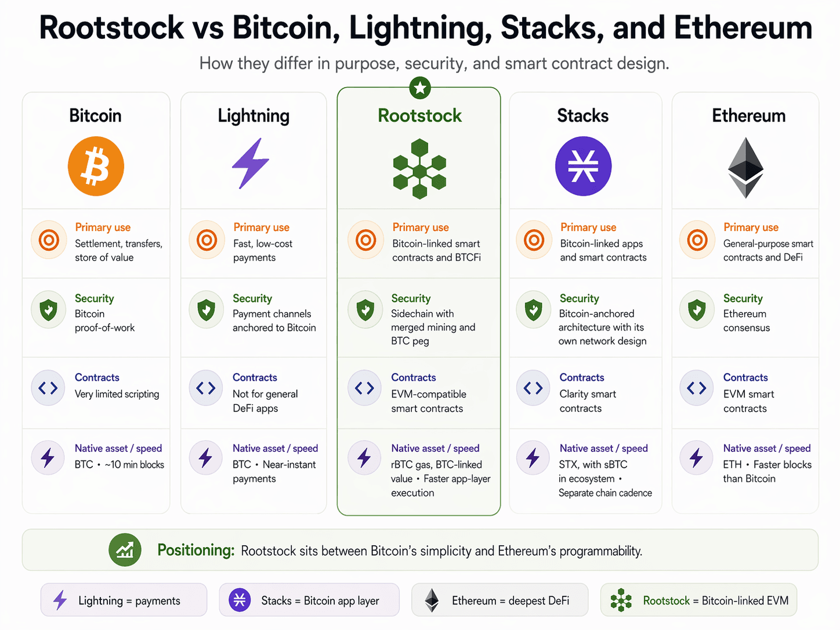Select the 'Stacks = Bitcoin app layer' chip
Viewport: 840px width, 630px height.
309,600
